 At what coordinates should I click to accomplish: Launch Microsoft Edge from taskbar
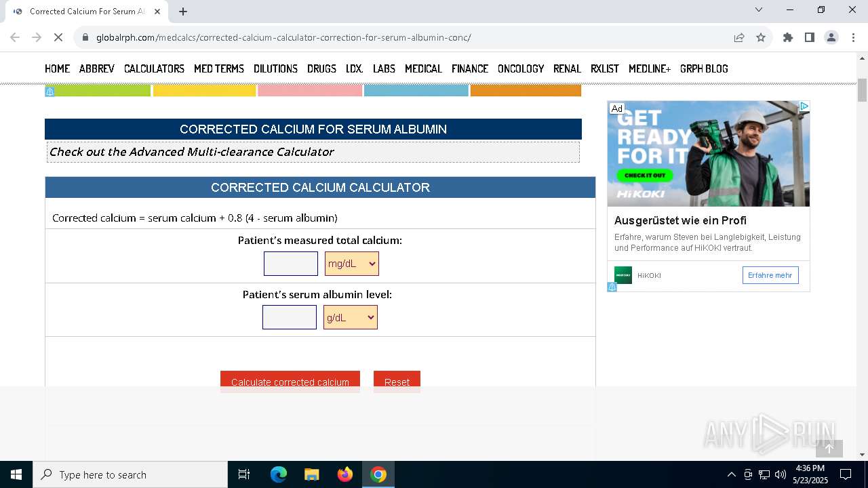(x=279, y=474)
